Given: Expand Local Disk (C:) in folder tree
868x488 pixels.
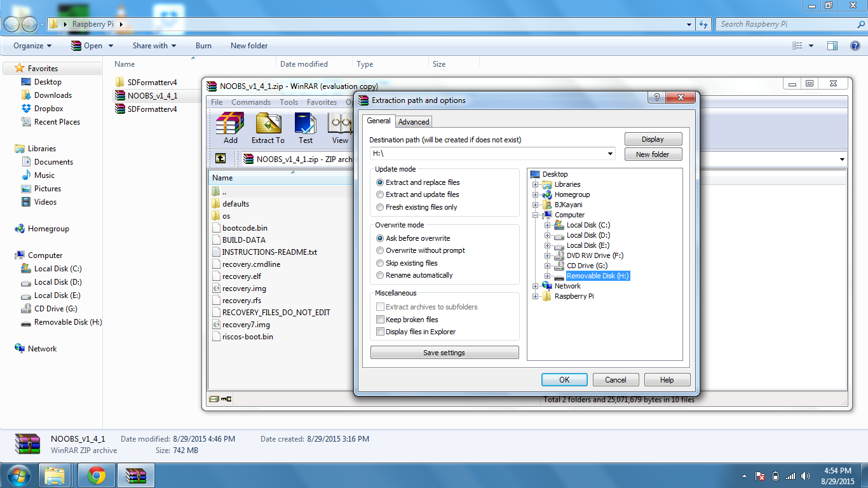Looking at the screenshot, I should tap(547, 225).
